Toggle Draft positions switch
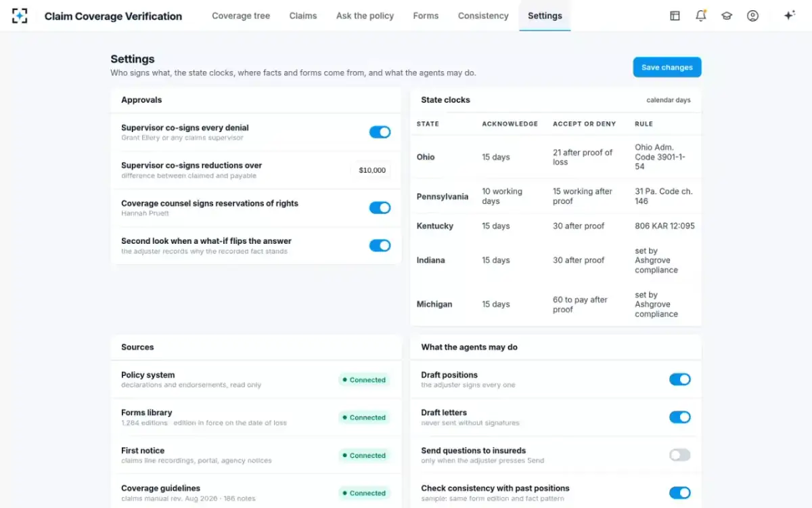Viewport: 812px width, 508px height. tap(680, 379)
